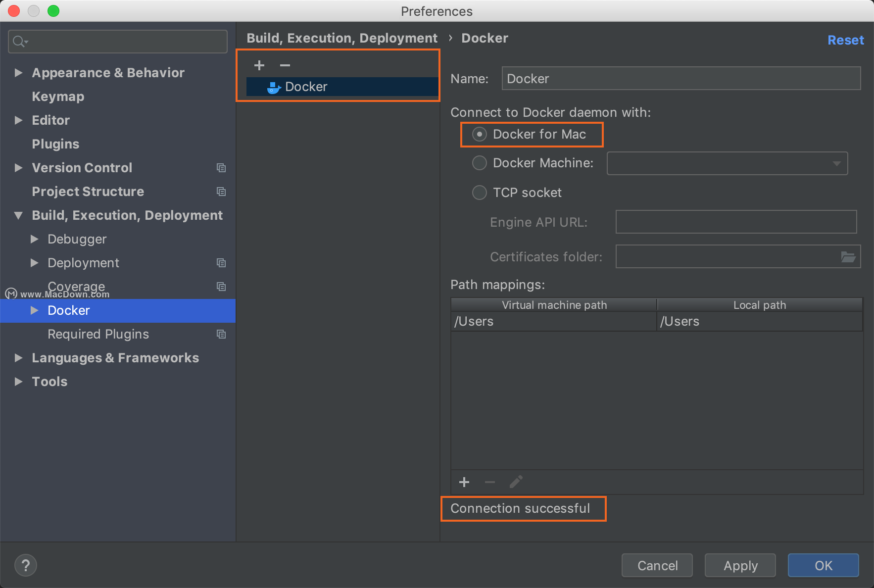Click the search magnifier icon
This screenshot has width=874, height=588.
[20, 42]
